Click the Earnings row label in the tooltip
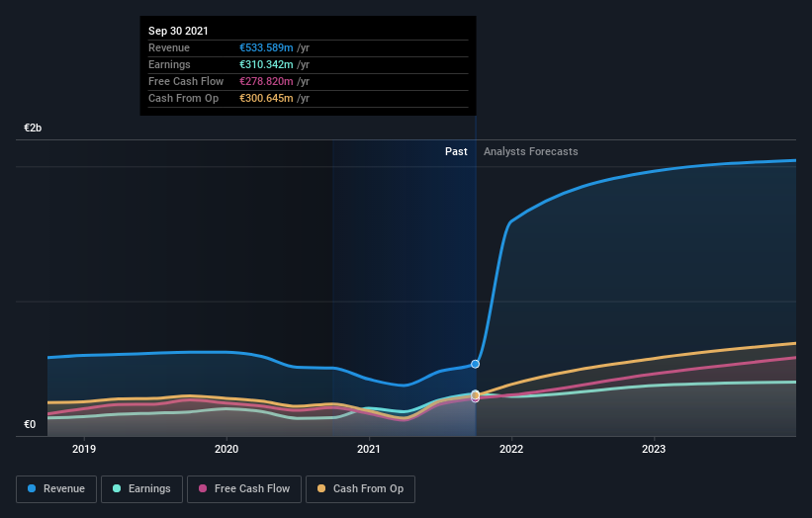Image resolution: width=812 pixels, height=518 pixels. pyautogui.click(x=169, y=64)
